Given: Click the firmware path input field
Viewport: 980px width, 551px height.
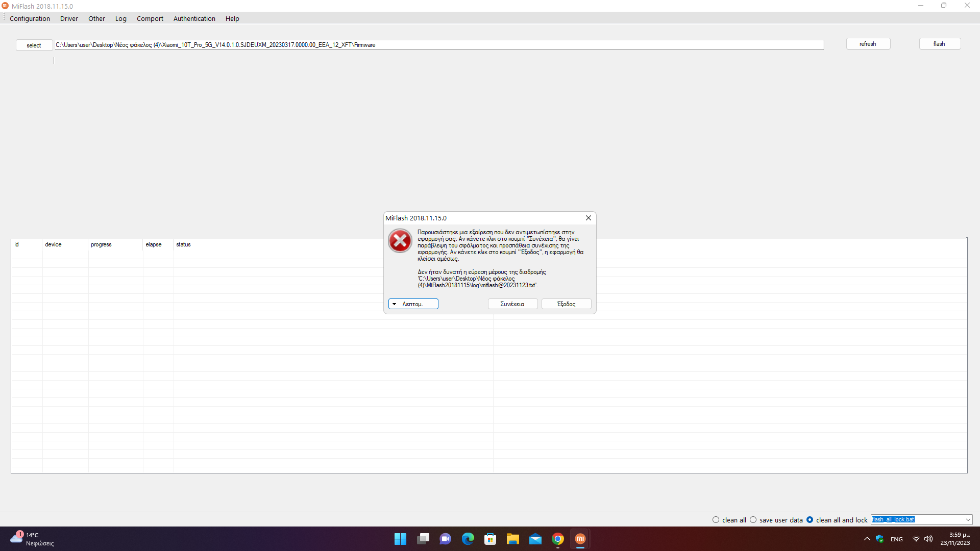Looking at the screenshot, I should pyautogui.click(x=439, y=45).
